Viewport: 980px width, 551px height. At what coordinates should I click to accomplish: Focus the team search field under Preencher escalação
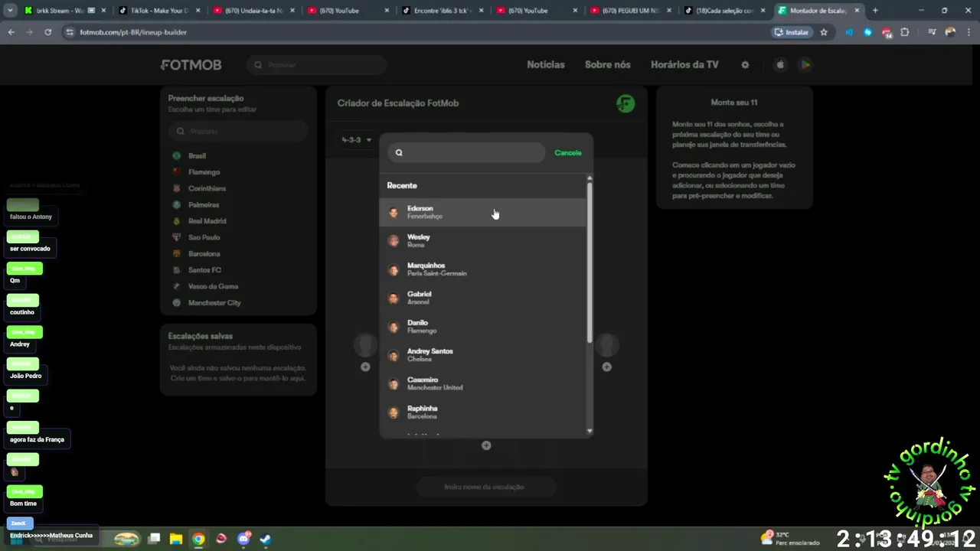click(238, 132)
